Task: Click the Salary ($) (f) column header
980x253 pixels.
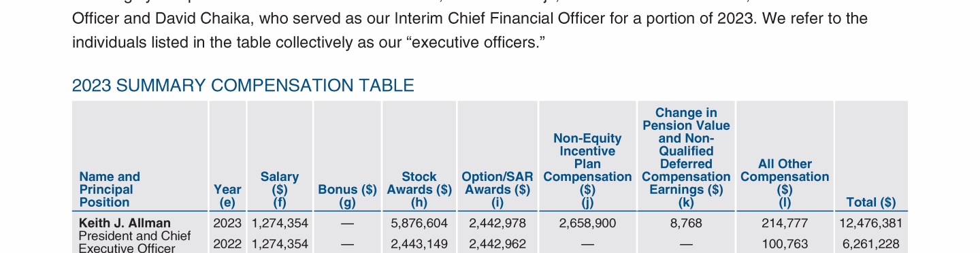Action: (280, 190)
